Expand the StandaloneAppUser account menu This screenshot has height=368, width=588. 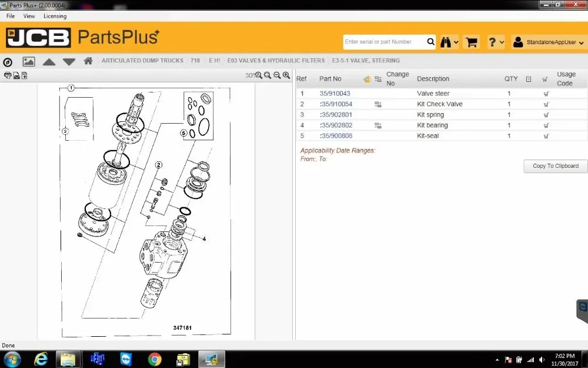(x=547, y=42)
